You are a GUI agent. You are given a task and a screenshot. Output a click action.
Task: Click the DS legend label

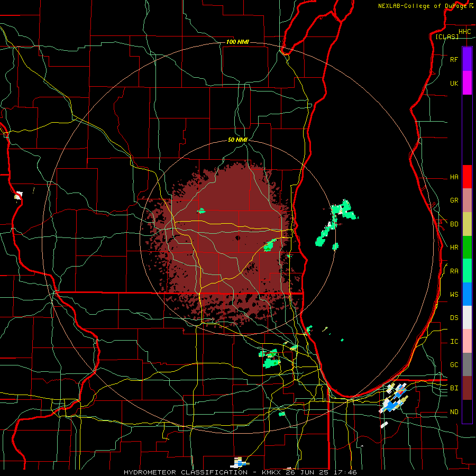point(454,317)
